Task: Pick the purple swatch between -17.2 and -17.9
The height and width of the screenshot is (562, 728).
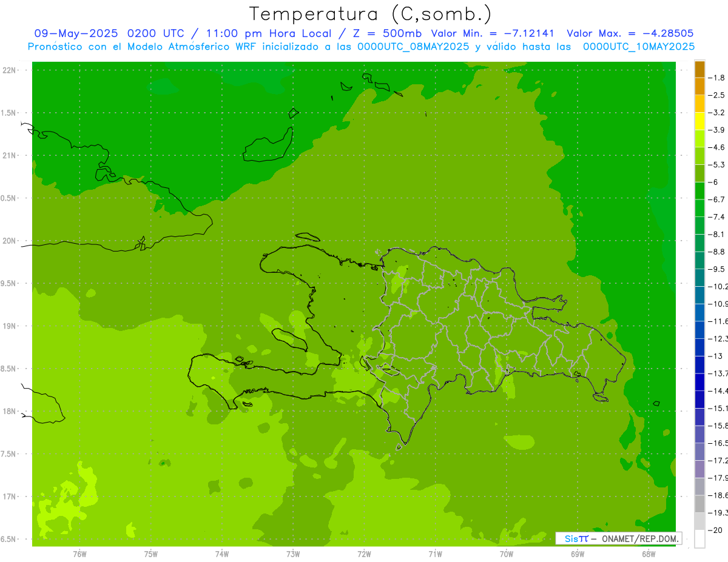Action: (699, 469)
